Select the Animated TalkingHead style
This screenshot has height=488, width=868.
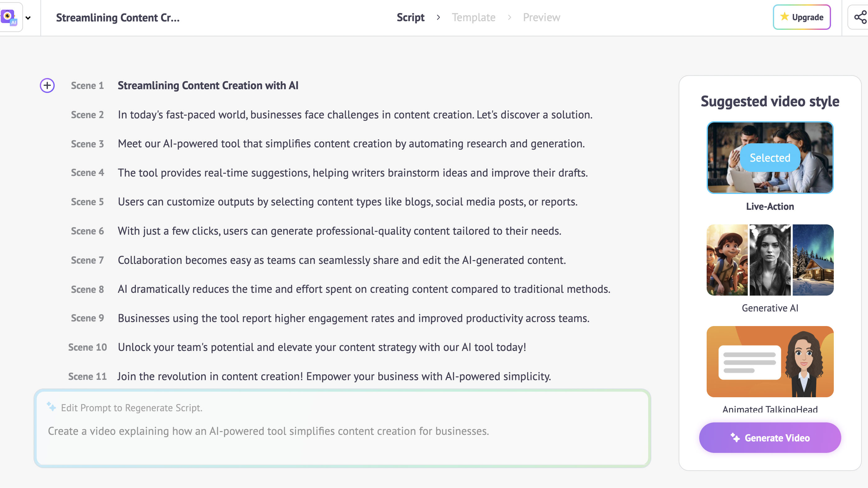770,361
